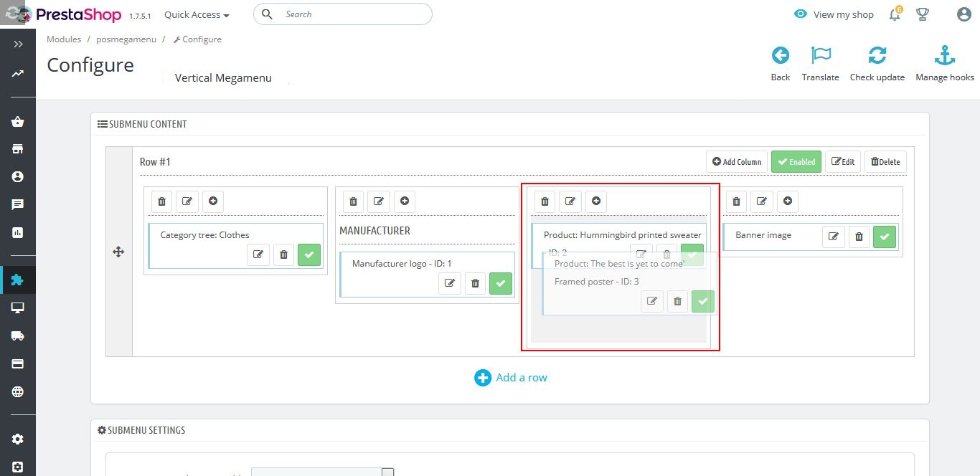Toggle the Banner image green checkmark

pos(885,237)
